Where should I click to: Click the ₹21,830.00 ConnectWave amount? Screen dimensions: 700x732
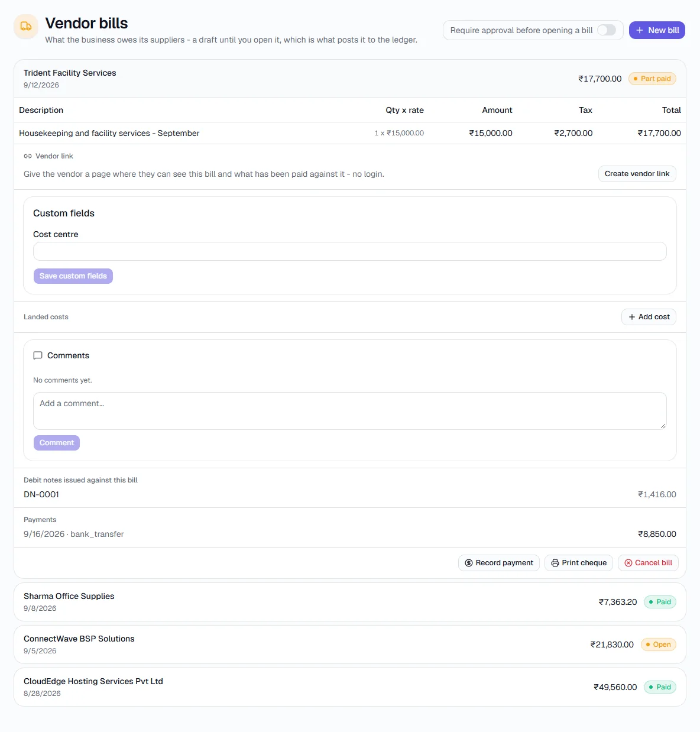pyautogui.click(x=612, y=644)
